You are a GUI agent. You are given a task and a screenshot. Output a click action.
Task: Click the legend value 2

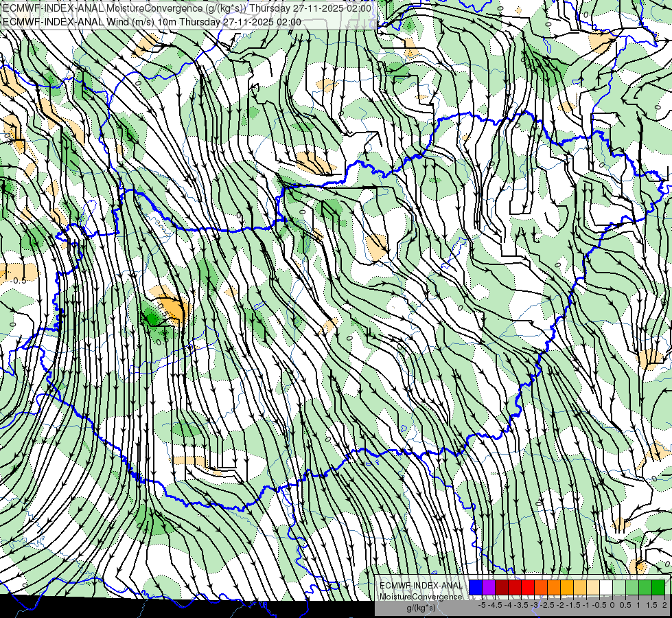664,605
